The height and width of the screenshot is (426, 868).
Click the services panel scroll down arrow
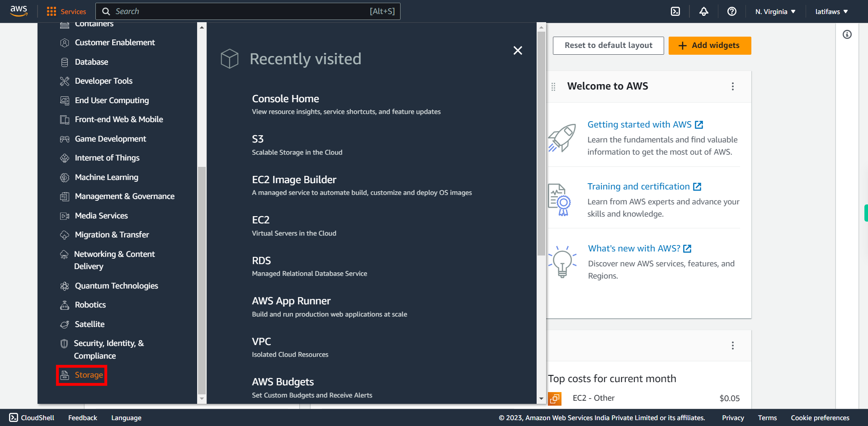(541, 399)
